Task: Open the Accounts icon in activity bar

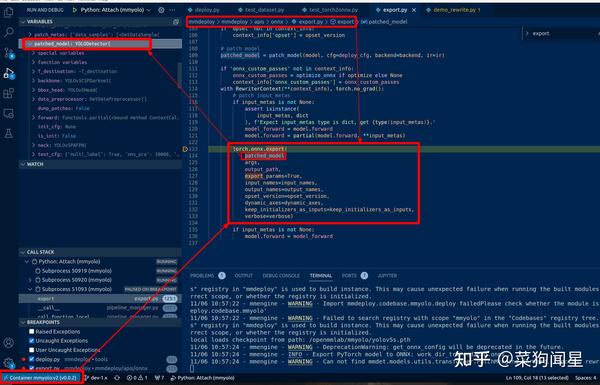Action: [x=8, y=343]
